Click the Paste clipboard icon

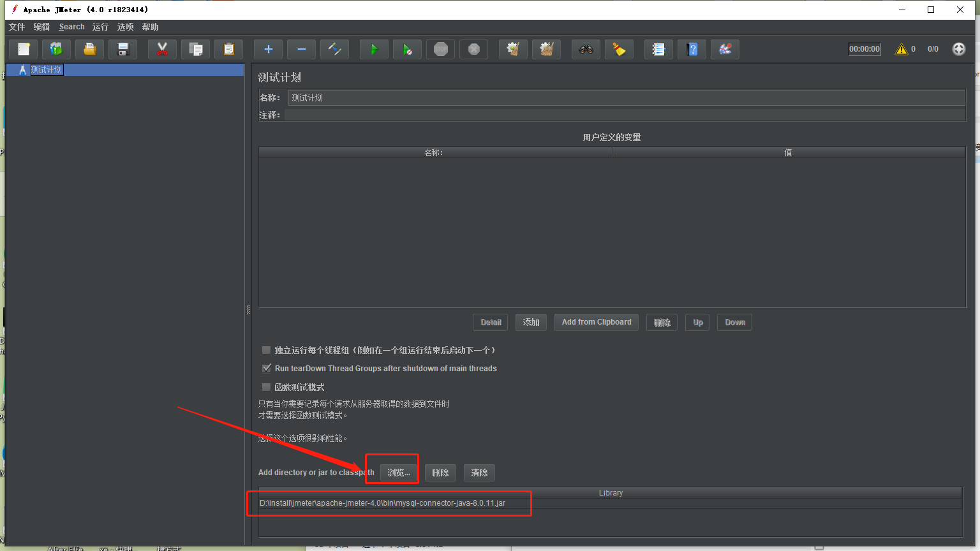coord(229,49)
